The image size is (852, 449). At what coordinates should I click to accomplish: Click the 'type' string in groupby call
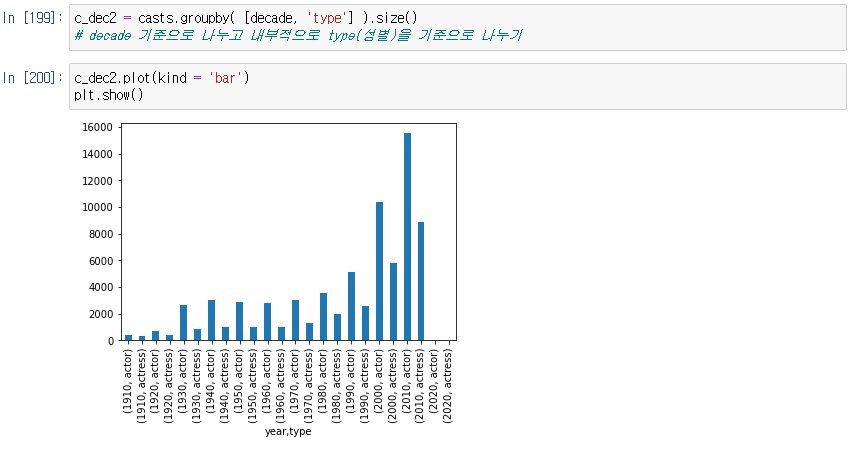pyautogui.click(x=327, y=18)
